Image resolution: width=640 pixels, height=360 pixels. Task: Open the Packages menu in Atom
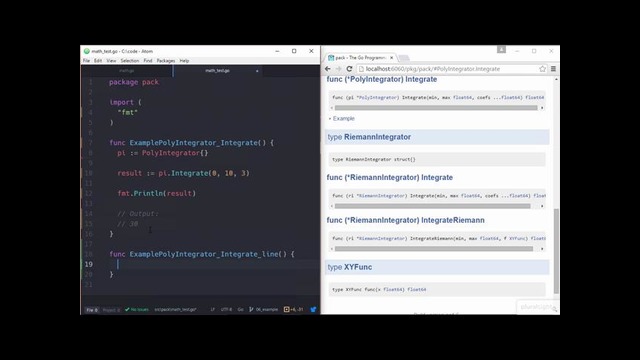point(166,60)
